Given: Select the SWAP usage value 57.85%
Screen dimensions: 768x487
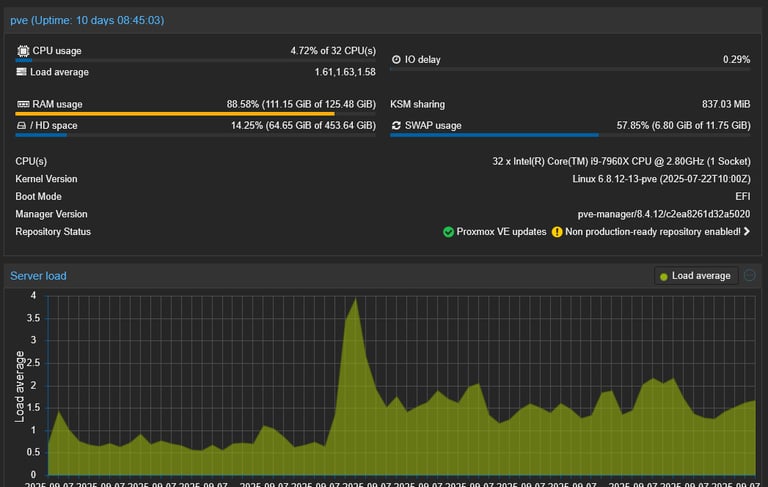Looking at the screenshot, I should 683,126.
